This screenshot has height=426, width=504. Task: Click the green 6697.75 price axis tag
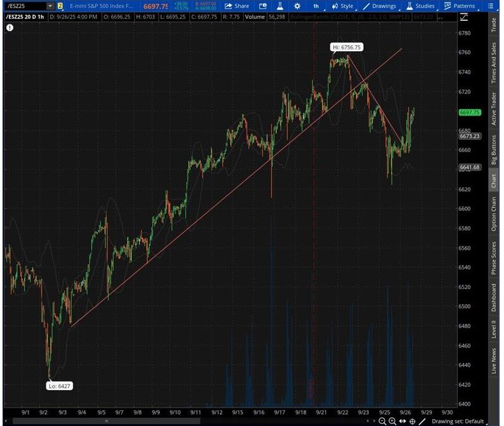[x=470, y=112]
